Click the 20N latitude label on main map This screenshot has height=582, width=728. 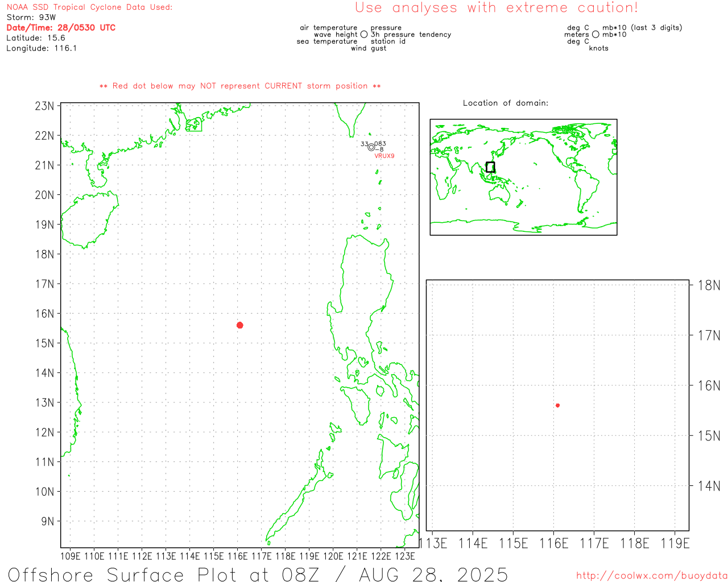coord(44,195)
